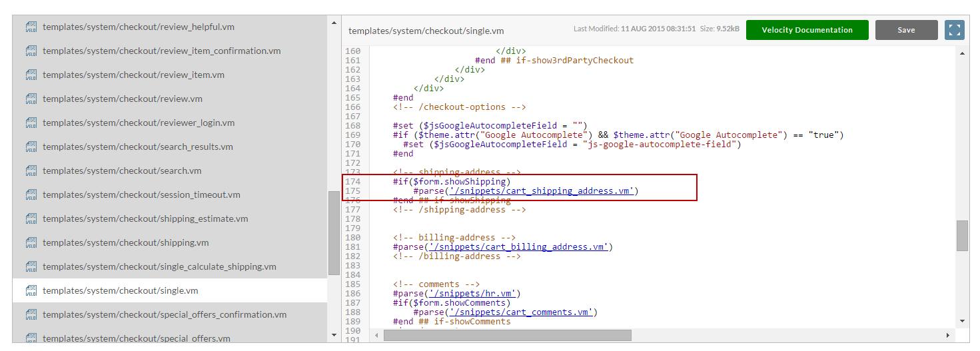980x351 pixels.
Task: Click the '#if($form.showShipping)' code line
Action: [x=452, y=182]
